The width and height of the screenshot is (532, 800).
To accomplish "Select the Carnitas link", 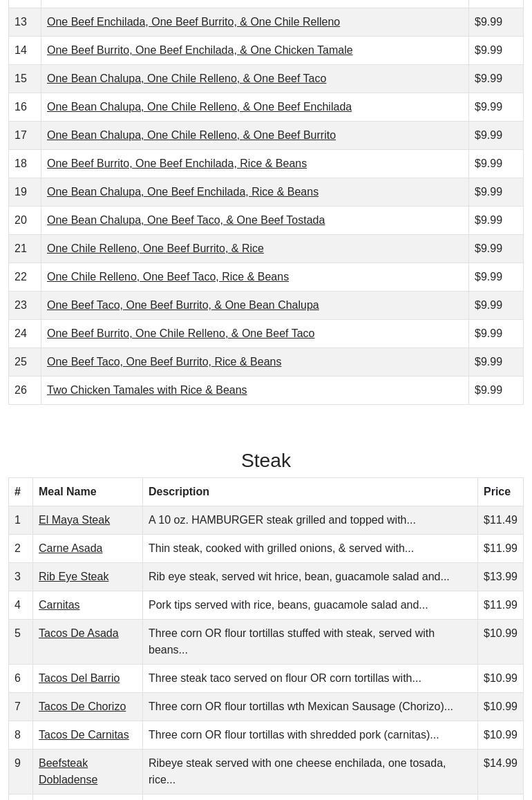I will [x=59, y=604].
